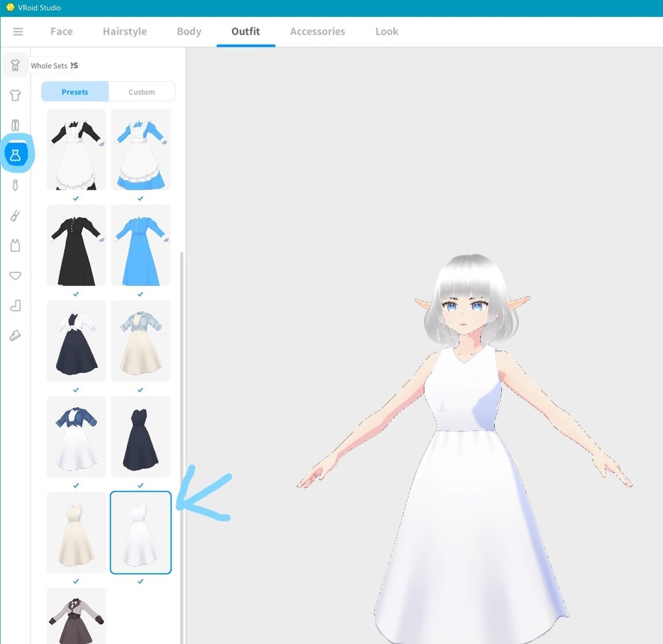This screenshot has height=644, width=663.
Task: Click the checkmark under the sleeveless navy dress
Action: (140, 485)
